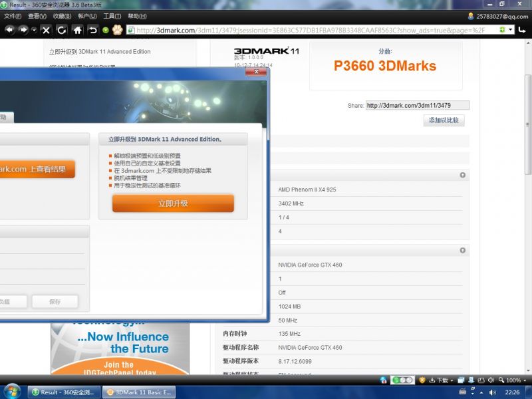Viewport: 532px width, 399px height.
Task: Go back with the browser back arrow
Action: click(x=10, y=30)
